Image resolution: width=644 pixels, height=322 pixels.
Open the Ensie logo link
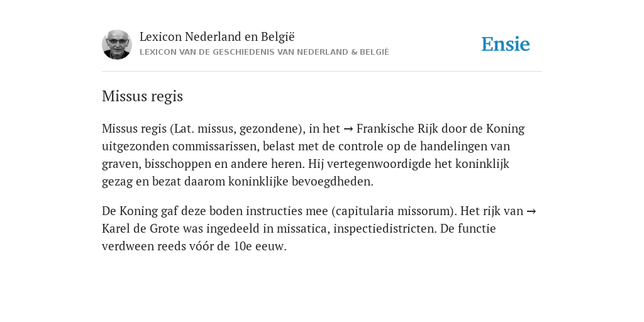point(506,44)
